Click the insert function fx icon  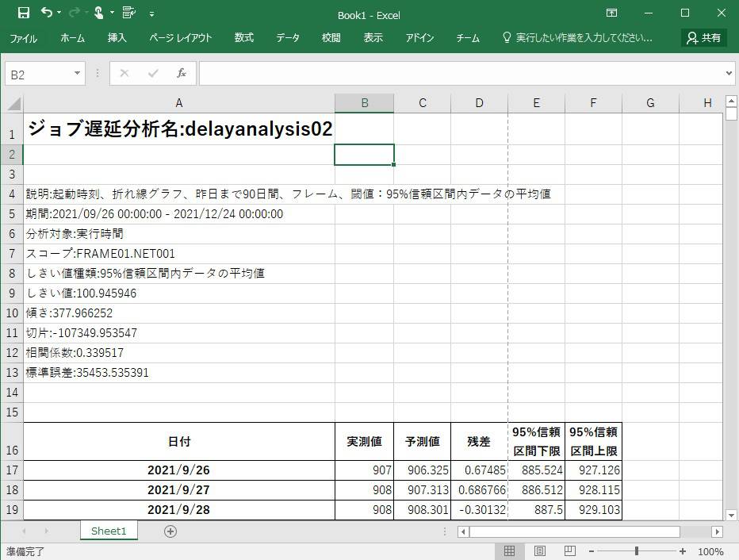click(182, 73)
